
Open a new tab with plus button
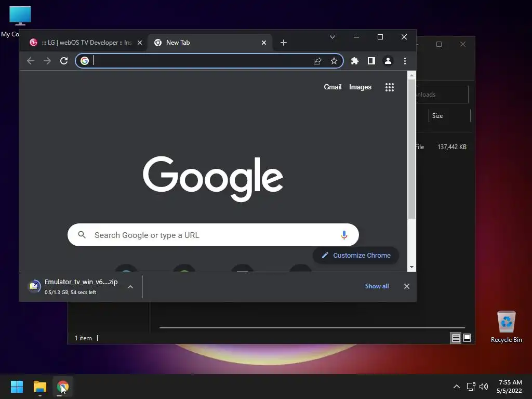click(x=284, y=43)
